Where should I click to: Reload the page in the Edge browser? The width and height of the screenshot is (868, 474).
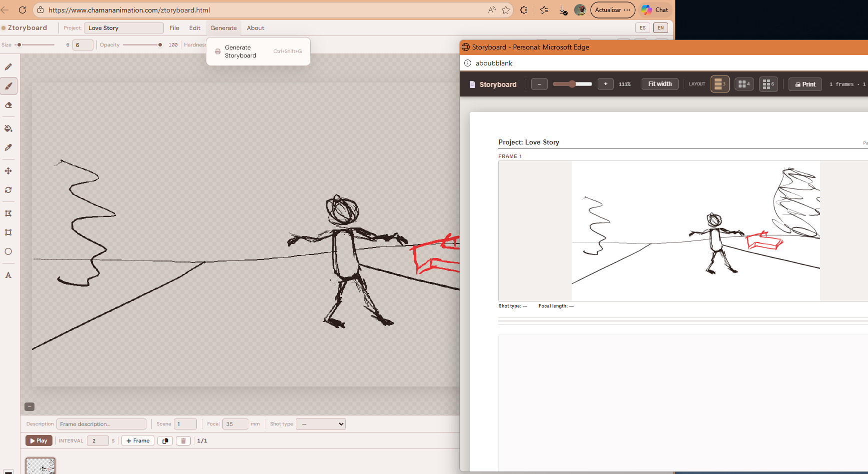tap(22, 10)
